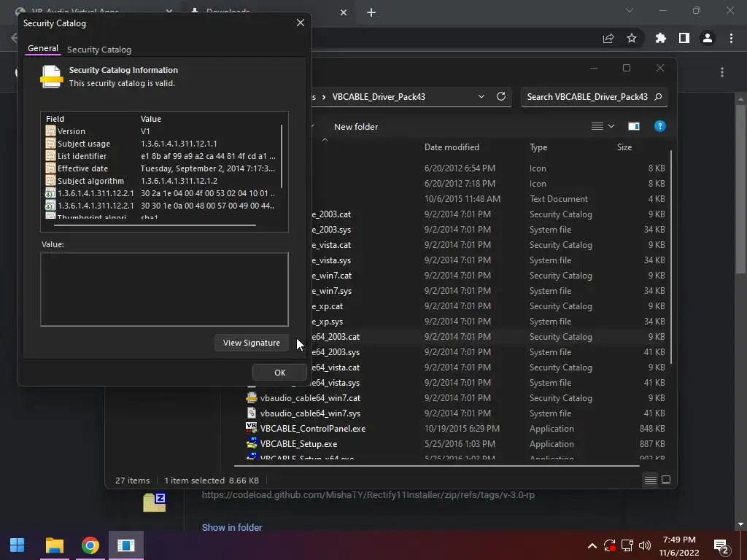Toggle Chrome side panel icon
Viewport: 747px width, 560px height.
[x=684, y=38]
